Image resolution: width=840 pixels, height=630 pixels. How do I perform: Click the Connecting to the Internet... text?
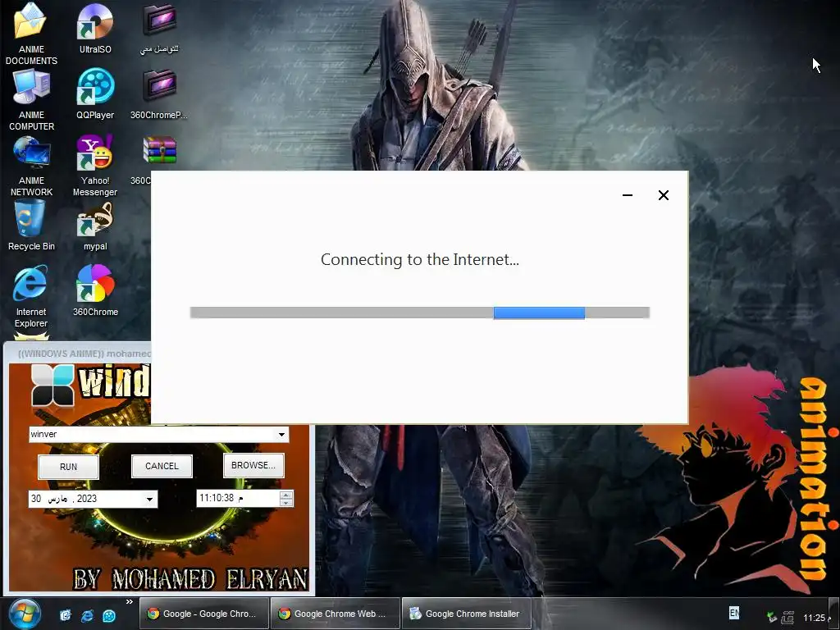coord(419,259)
